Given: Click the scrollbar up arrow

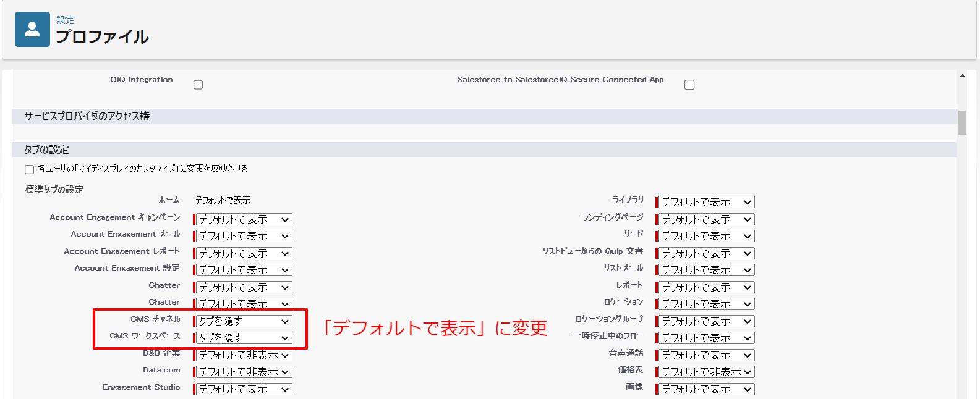Looking at the screenshot, I should pos(962,76).
